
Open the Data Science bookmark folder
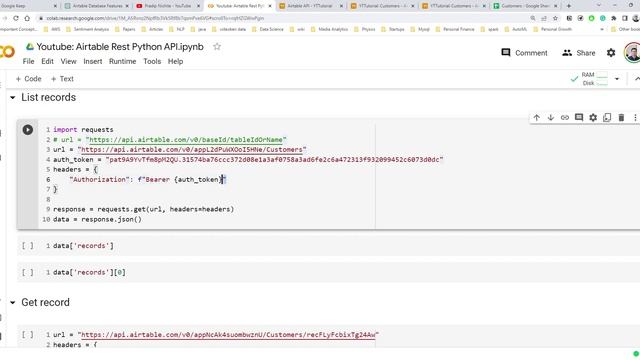coord(268,29)
